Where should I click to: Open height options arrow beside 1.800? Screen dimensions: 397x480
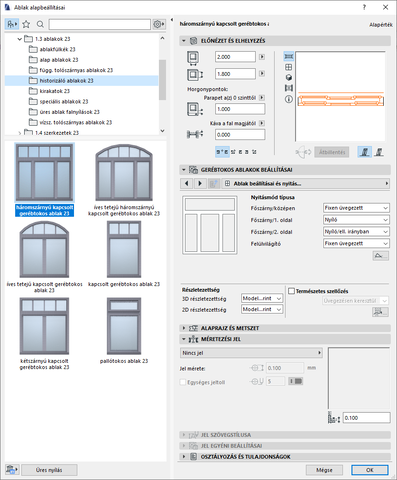(x=262, y=74)
